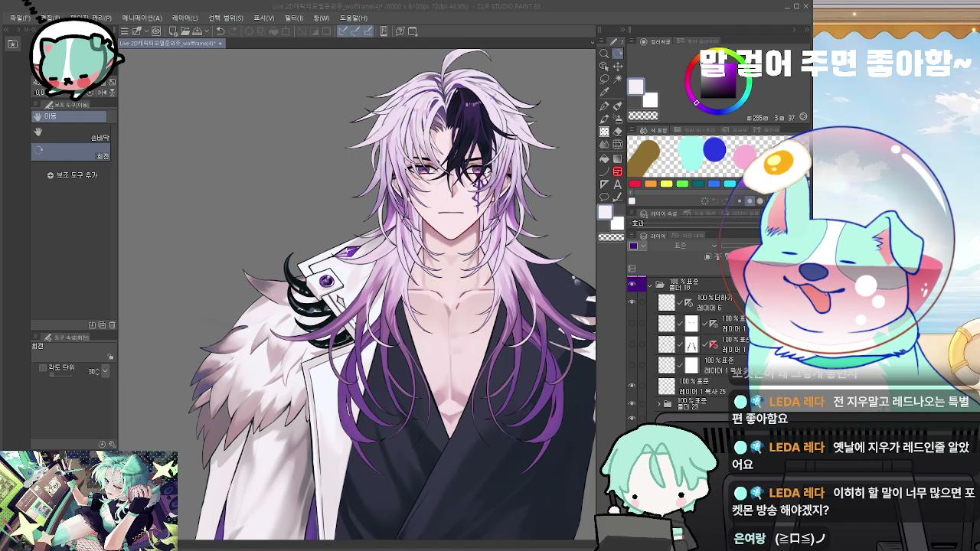
Task: Open the 애니메이션(A) menu
Action: (142, 18)
